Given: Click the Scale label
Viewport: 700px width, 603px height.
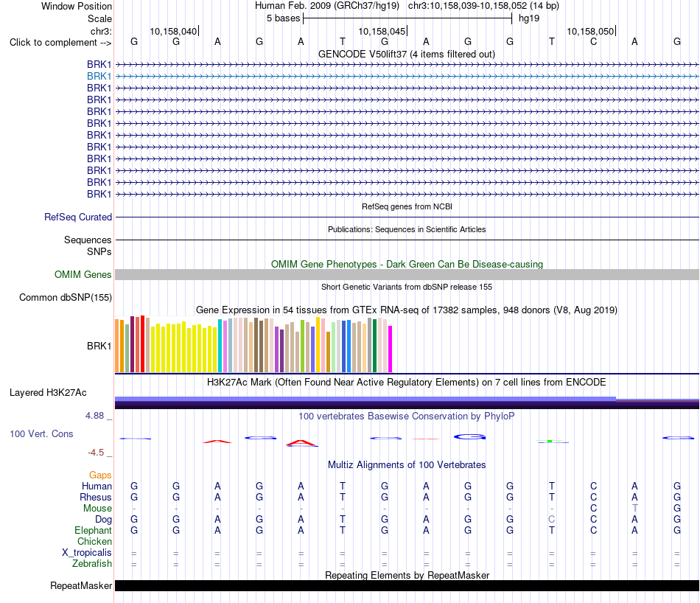Looking at the screenshot, I should 99,18.
